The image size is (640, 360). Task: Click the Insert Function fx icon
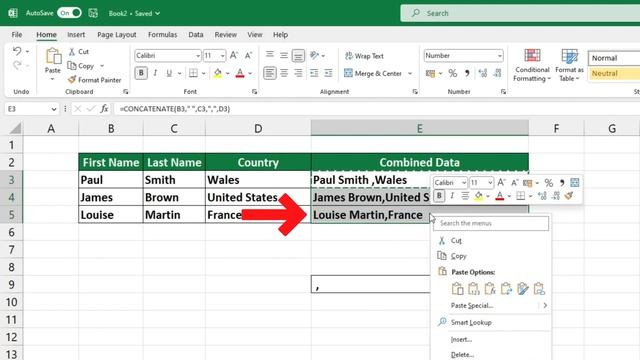click(104, 109)
